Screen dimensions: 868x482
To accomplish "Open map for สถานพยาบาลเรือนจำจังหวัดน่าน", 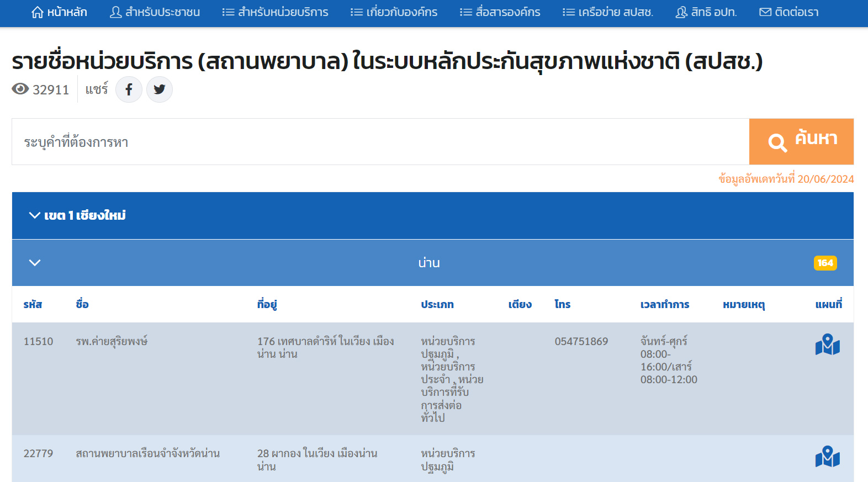I will pos(827,457).
